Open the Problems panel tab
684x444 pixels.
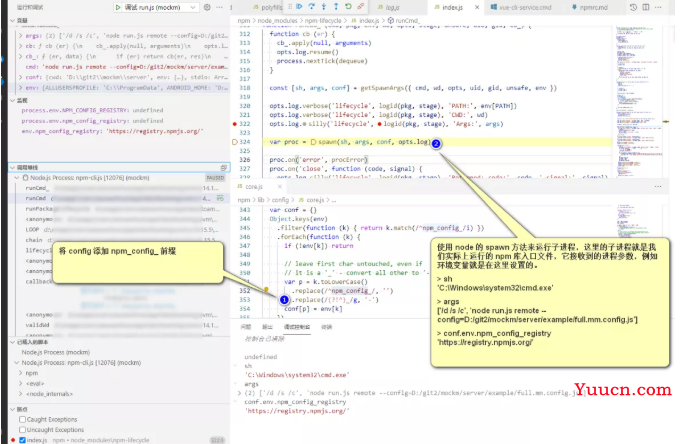click(246, 327)
